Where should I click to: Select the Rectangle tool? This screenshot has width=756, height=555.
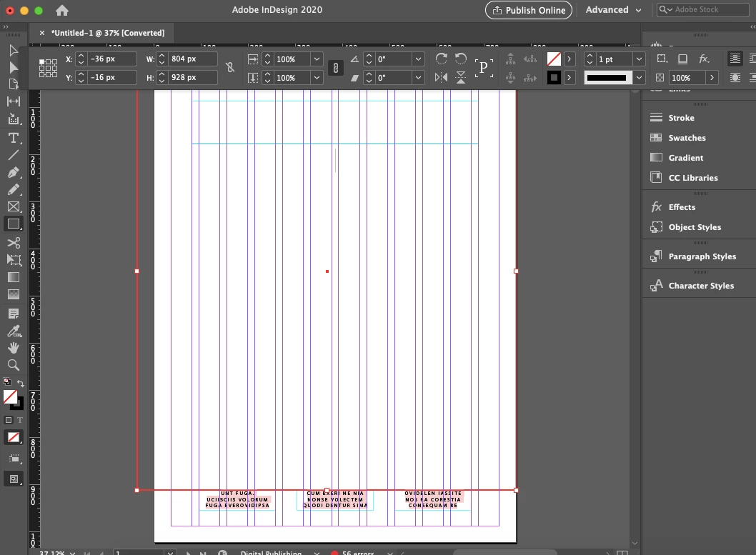(x=14, y=224)
